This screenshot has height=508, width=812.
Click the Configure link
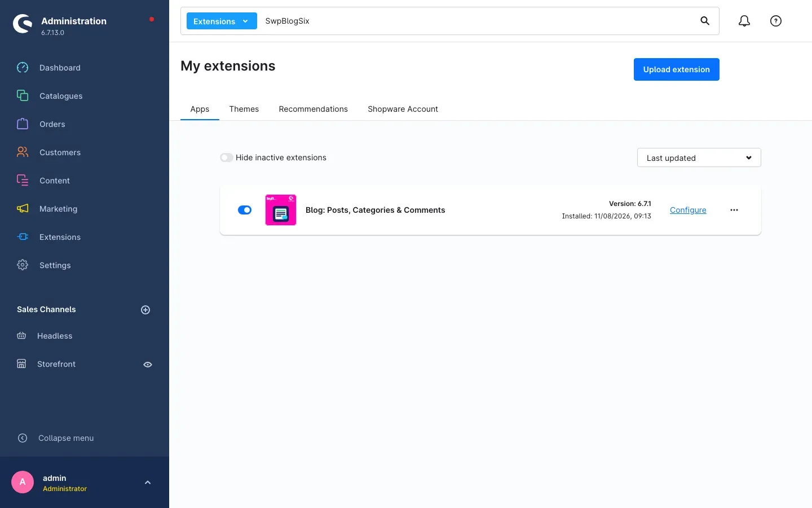pos(688,210)
